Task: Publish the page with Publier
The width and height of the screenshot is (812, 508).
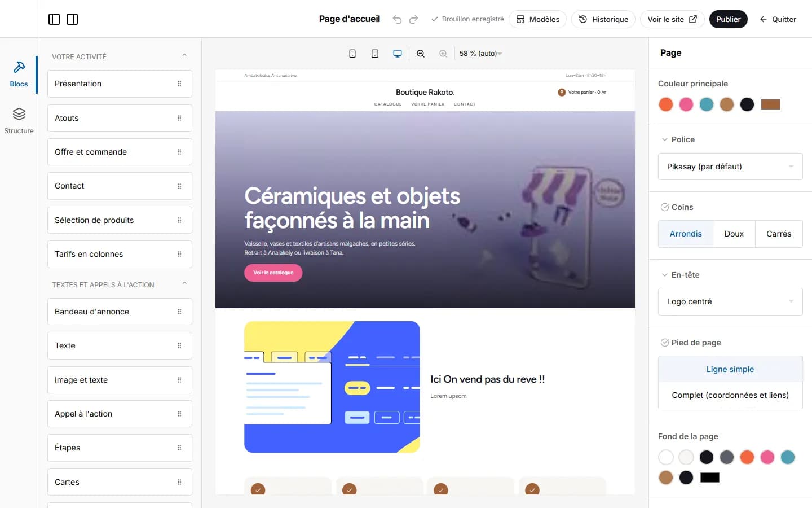Action: 729,19
